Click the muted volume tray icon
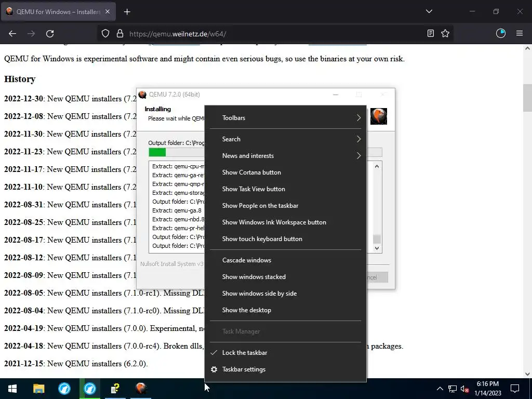This screenshot has width=532, height=399. 464,389
